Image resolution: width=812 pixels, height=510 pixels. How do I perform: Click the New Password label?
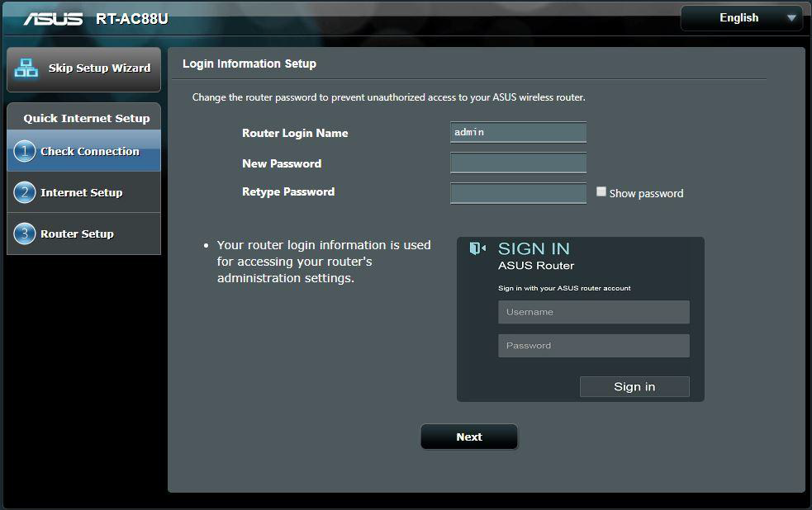[282, 163]
